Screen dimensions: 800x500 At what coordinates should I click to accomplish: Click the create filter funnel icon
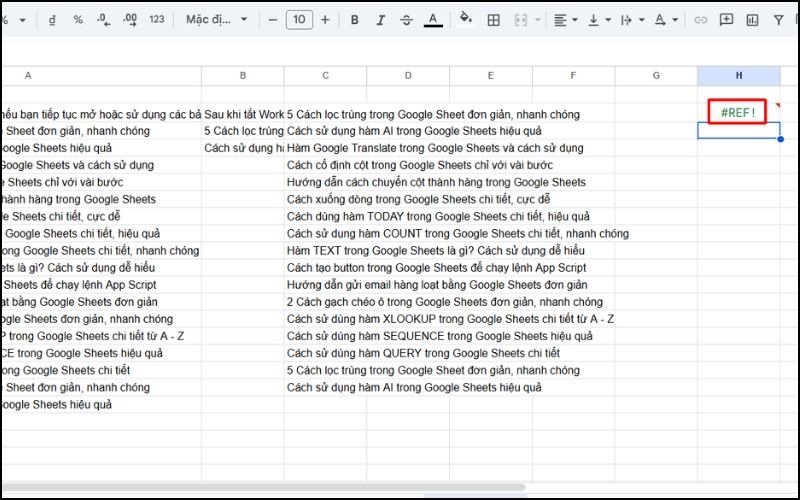coord(779,19)
